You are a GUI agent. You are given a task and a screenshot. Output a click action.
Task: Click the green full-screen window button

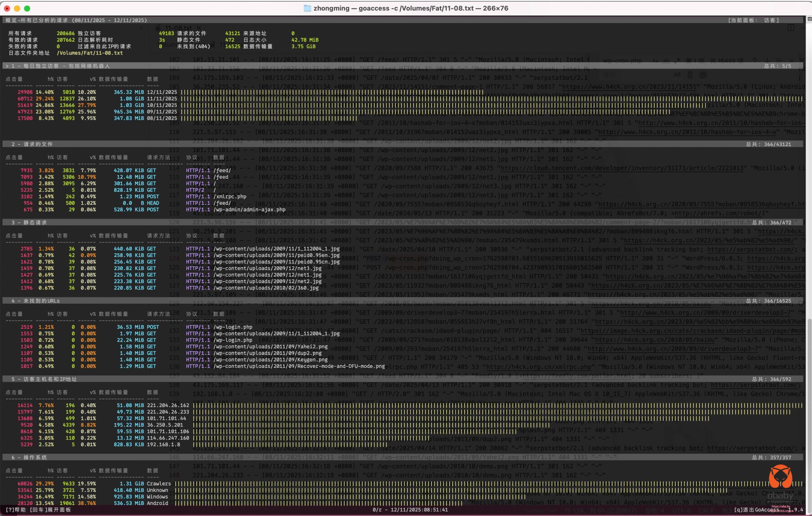pos(27,8)
